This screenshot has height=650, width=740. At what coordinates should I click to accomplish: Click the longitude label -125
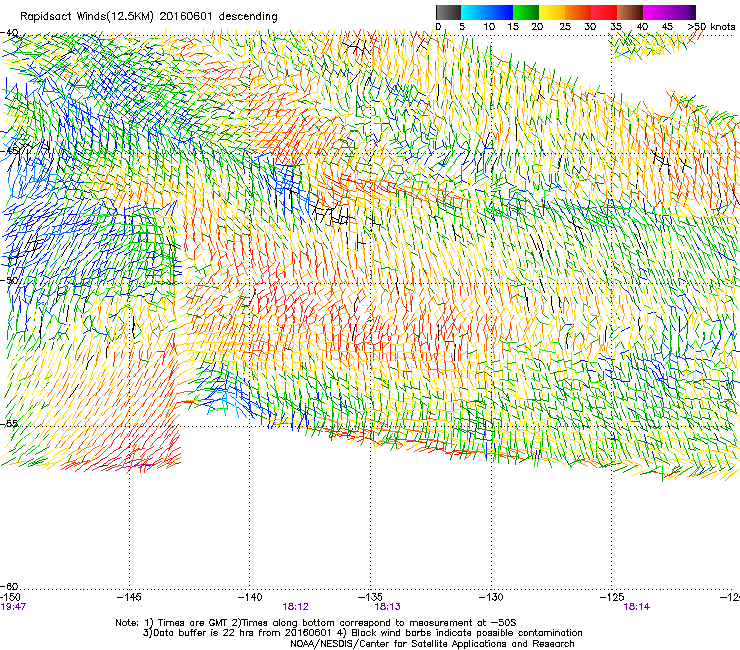[612, 597]
